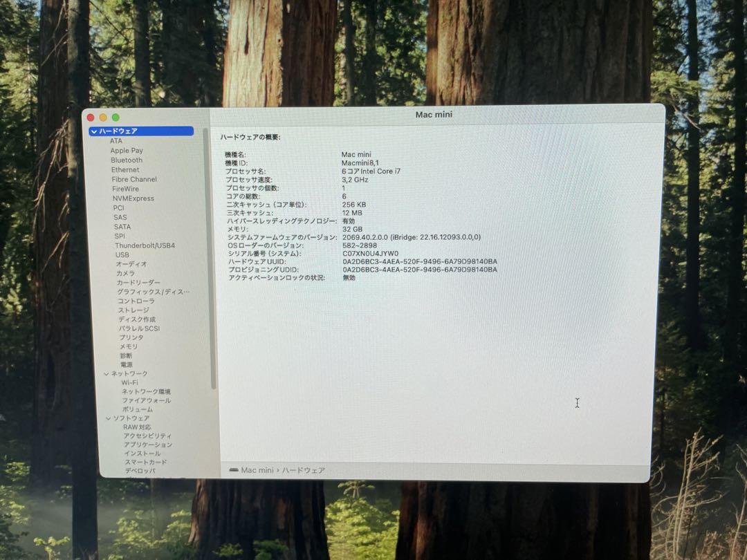Open アクセシビリティ software entry
The image size is (747, 560).
[148, 436]
